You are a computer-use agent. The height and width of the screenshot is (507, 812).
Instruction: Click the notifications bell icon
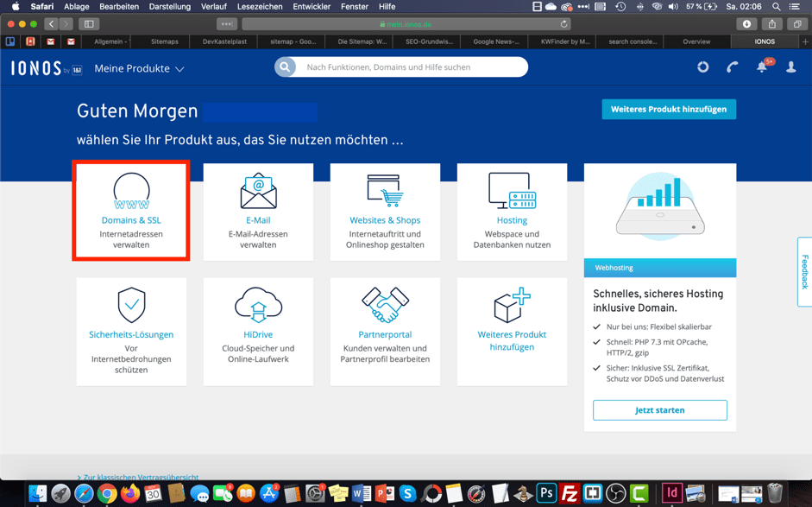click(x=762, y=67)
